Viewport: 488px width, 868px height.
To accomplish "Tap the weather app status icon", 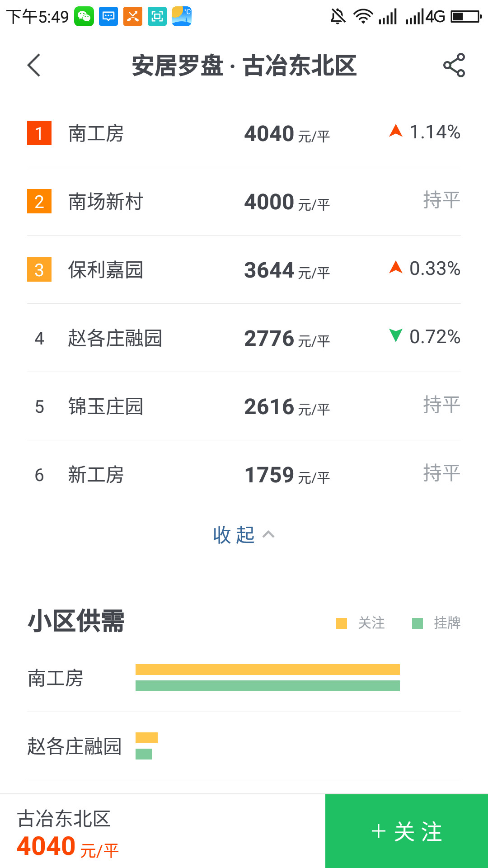I will pyautogui.click(x=182, y=17).
